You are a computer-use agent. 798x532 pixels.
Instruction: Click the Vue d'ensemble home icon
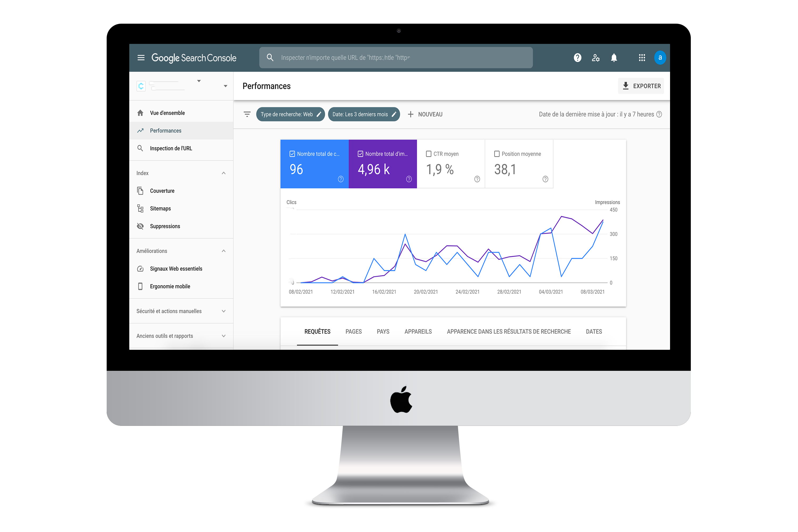pyautogui.click(x=141, y=112)
